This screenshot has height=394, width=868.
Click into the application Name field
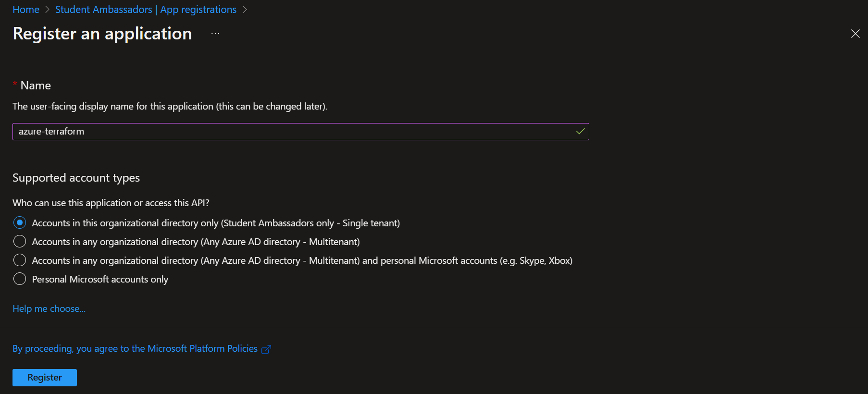[x=300, y=132]
